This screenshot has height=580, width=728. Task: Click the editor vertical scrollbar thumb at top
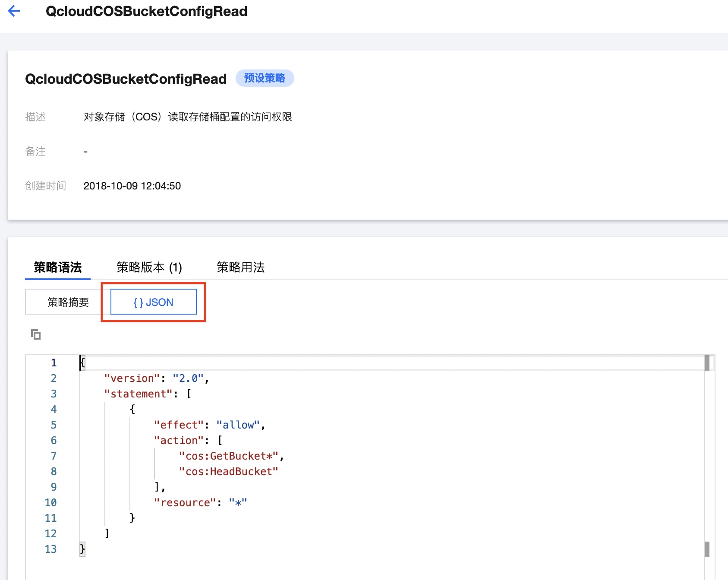(707, 363)
